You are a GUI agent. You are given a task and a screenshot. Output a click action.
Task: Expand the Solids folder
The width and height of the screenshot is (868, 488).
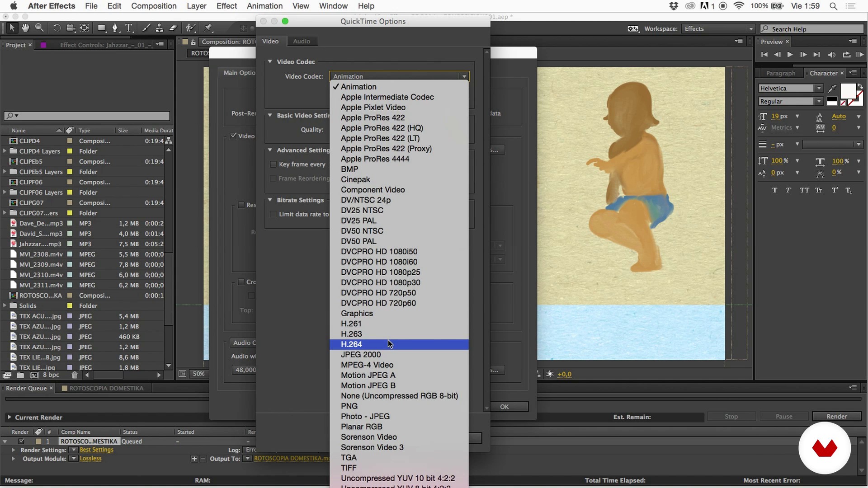click(x=5, y=305)
